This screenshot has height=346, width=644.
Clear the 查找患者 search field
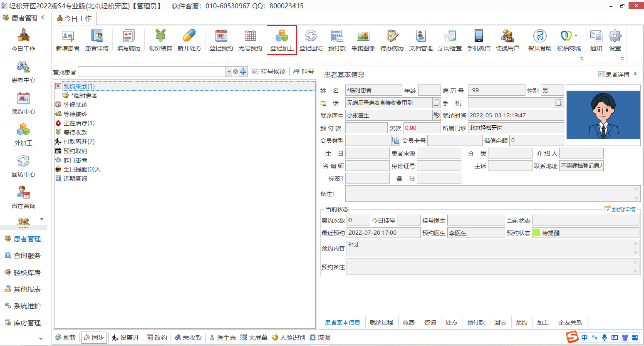235,72
